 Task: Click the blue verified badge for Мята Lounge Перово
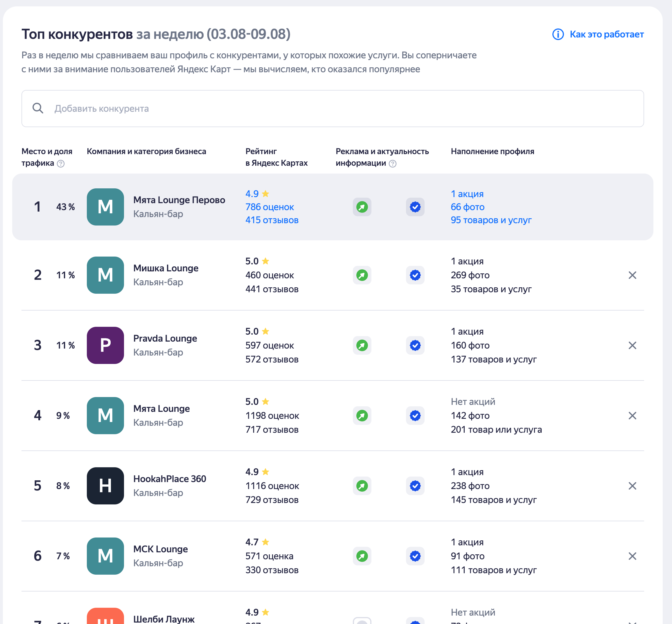[x=415, y=207]
